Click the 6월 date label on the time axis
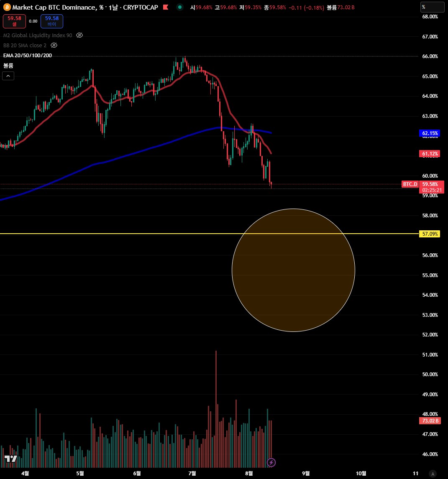The width and height of the screenshot is (448, 479). click(137, 473)
